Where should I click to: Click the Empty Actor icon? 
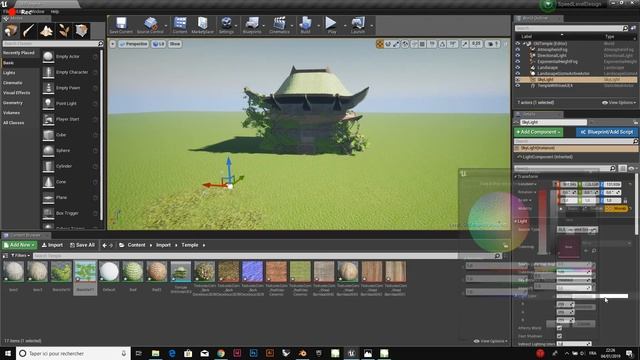48,57
